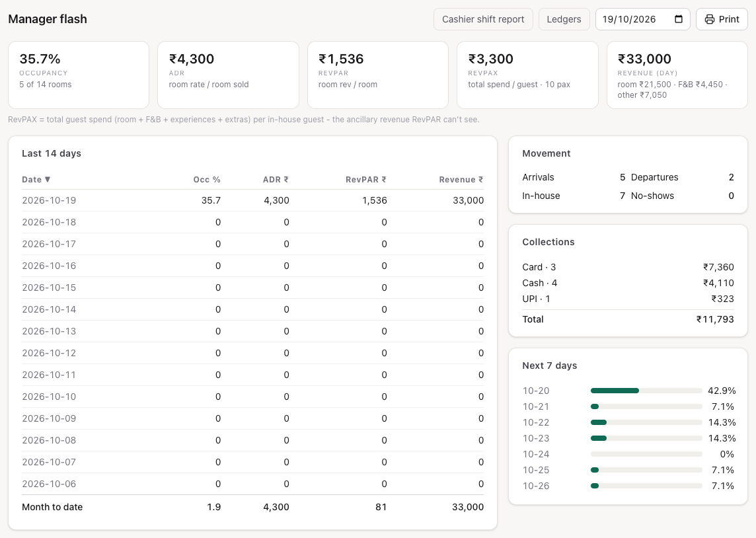The image size is (756, 538).
Task: Click the Arrivals count in Movement
Action: coord(623,177)
